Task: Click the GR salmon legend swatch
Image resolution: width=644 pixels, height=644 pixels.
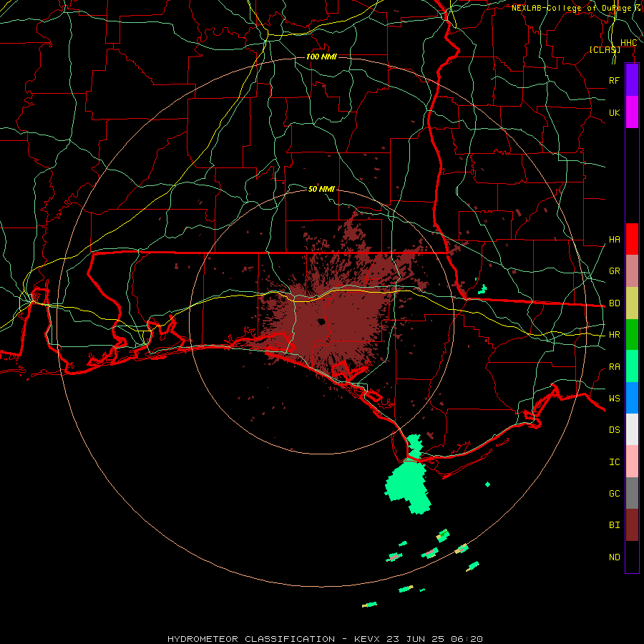Action: [x=632, y=271]
